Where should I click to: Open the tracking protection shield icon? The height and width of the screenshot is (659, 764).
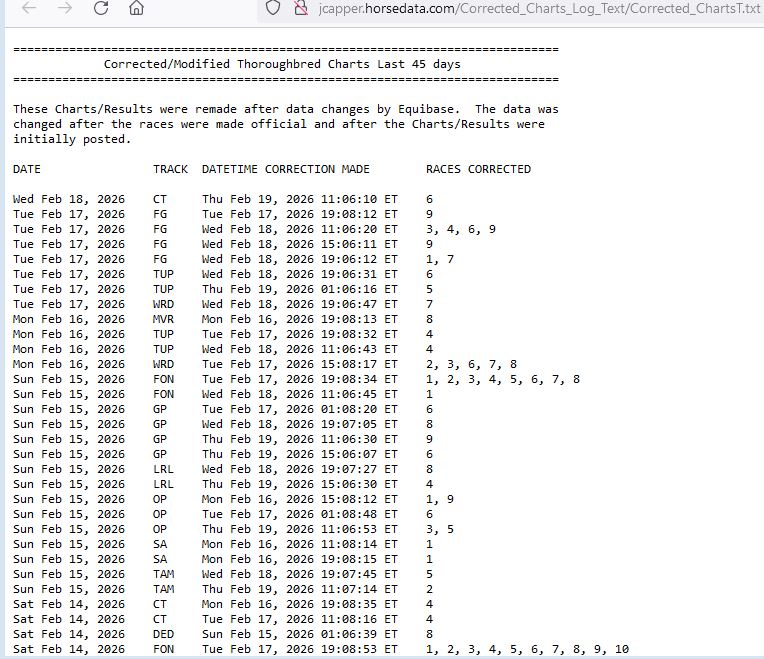[x=271, y=9]
